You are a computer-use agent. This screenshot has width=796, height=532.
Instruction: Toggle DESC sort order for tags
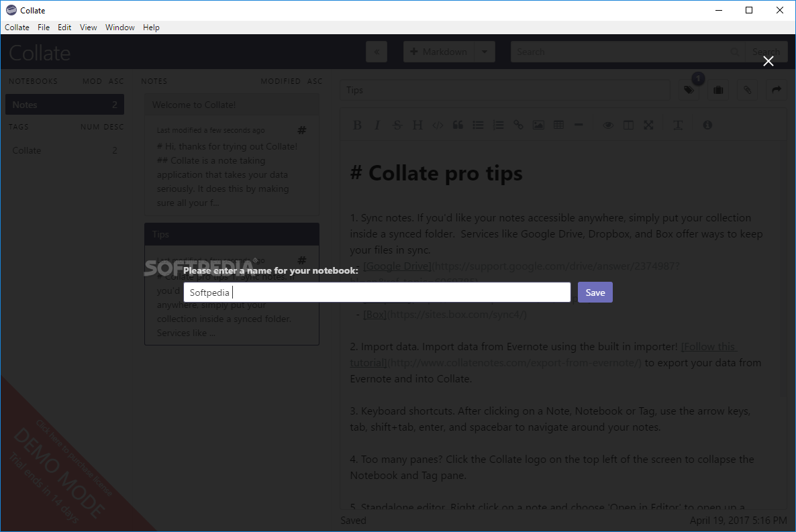(113, 127)
